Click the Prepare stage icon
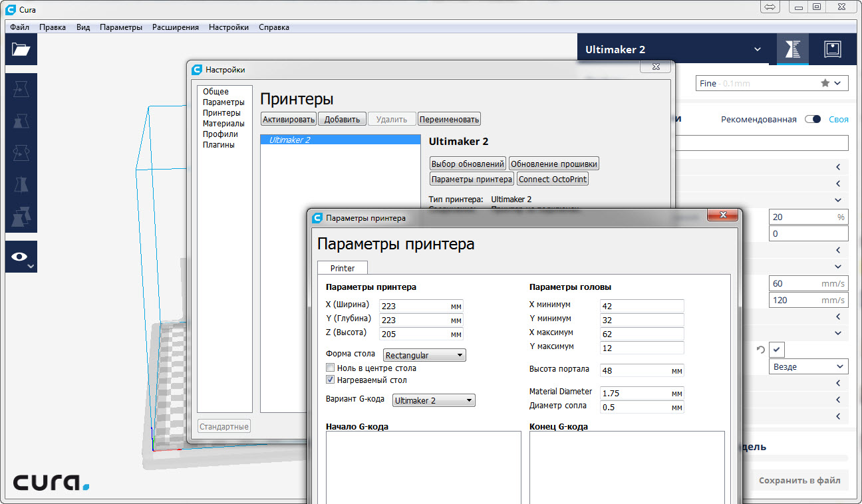862x504 pixels. pos(792,49)
